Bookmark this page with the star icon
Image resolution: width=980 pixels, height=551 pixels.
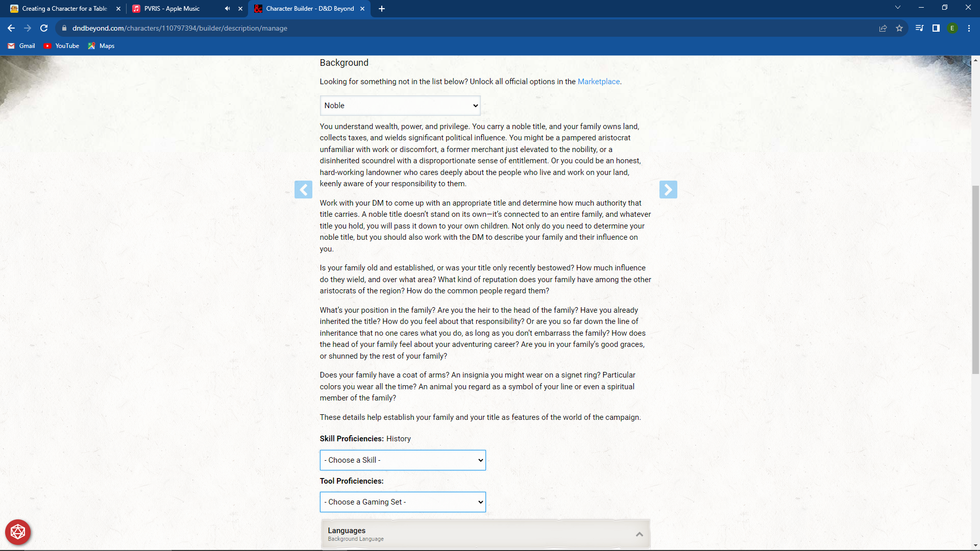coord(900,28)
